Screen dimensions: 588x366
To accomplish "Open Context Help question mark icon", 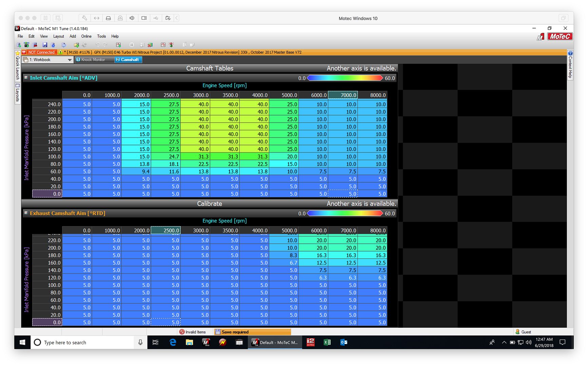I will coord(570,53).
